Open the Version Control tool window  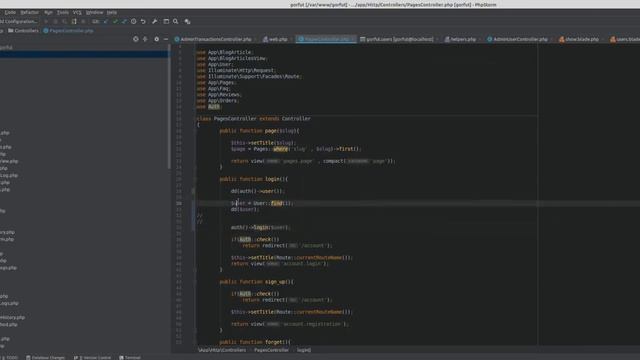[92, 358]
